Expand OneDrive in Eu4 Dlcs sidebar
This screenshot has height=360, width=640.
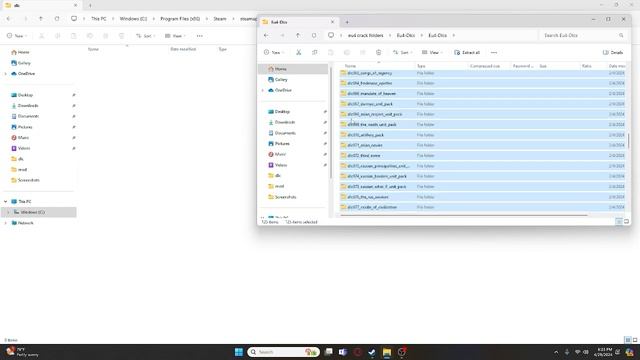263,90
